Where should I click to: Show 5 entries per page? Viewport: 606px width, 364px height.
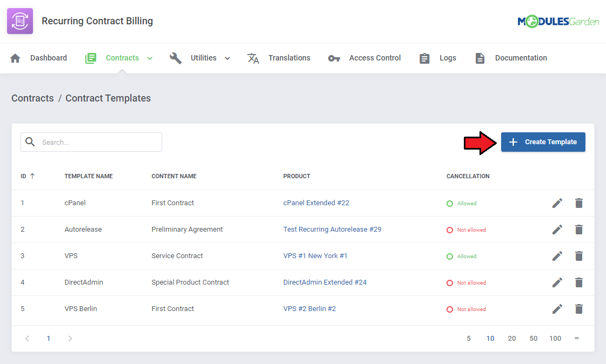tap(469, 339)
